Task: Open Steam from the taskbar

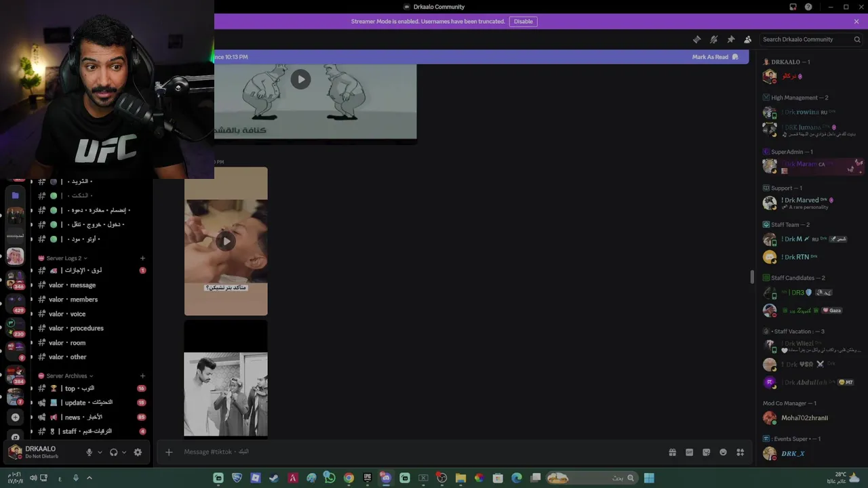Action: (x=274, y=478)
